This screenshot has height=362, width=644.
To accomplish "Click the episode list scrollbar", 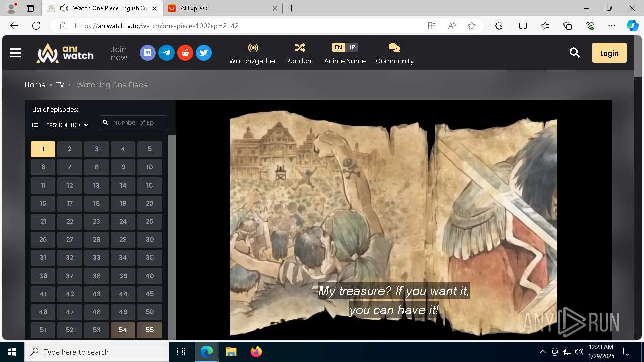I will click(172, 236).
